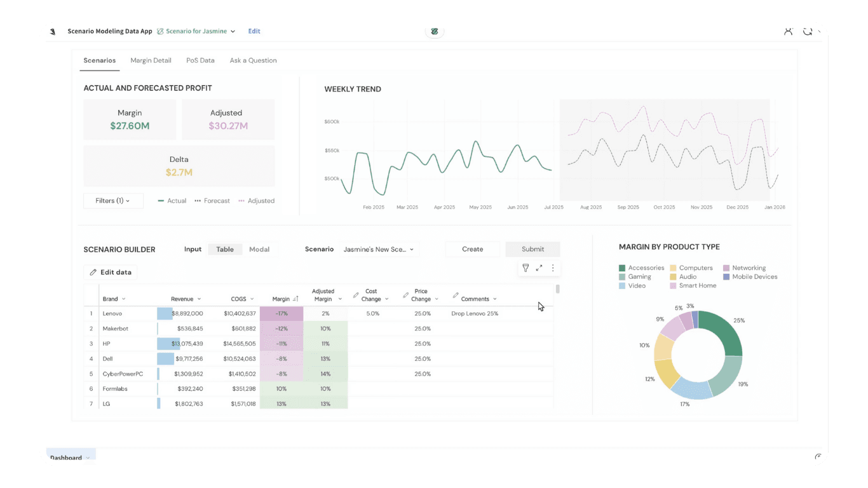Click the Submit button
This screenshot has width=868, height=488.
532,249
